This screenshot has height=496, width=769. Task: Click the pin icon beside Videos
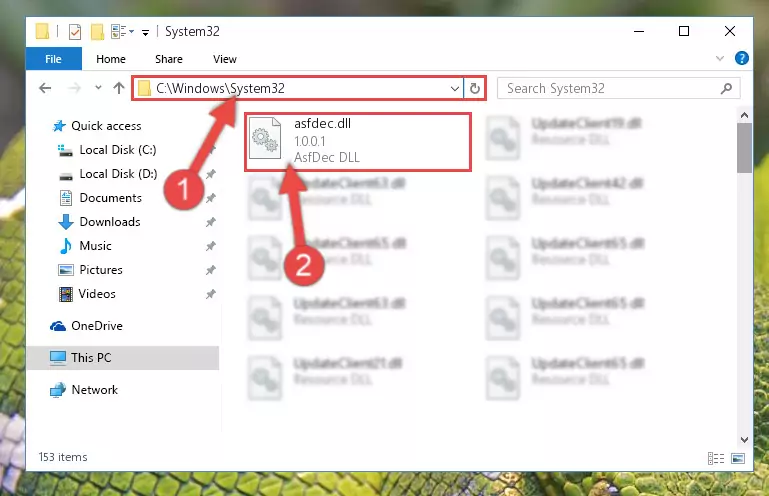pos(211,294)
